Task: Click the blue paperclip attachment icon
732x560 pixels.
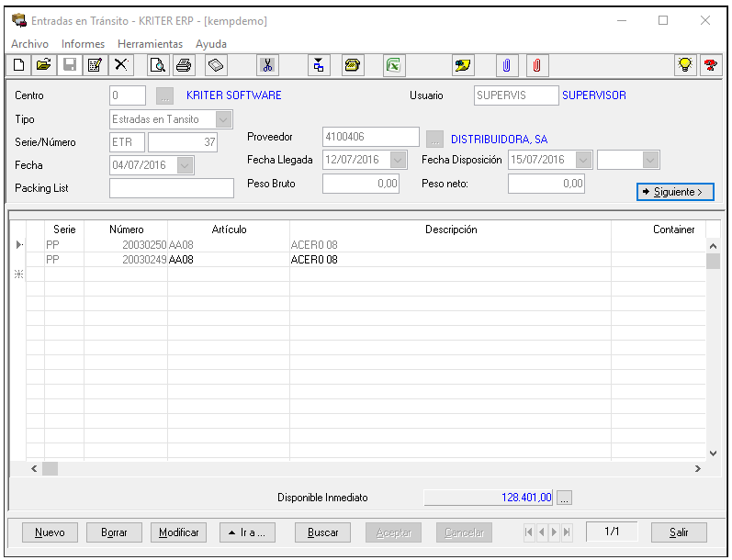Action: pyautogui.click(x=506, y=65)
